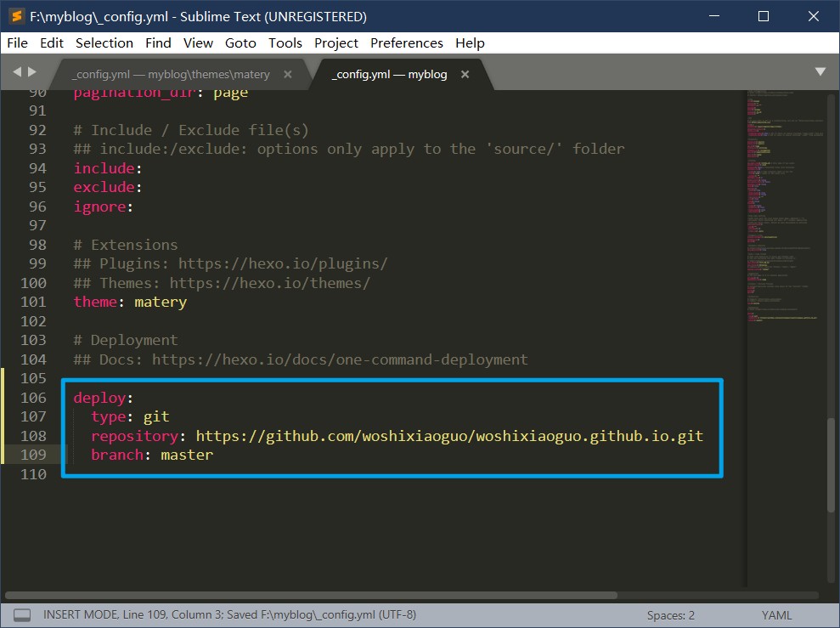Open the Preferences menu
Screen dimensions: 840x628
tap(407, 42)
